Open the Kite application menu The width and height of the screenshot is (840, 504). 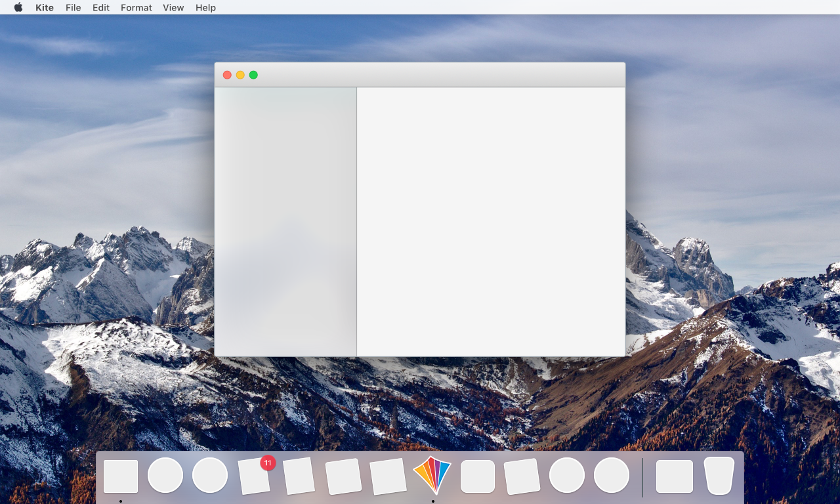coord(45,7)
